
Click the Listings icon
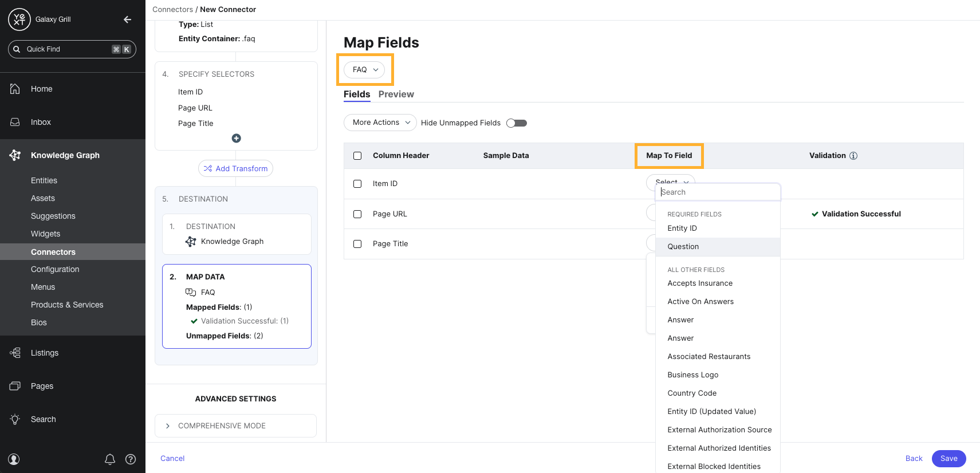tap(15, 353)
